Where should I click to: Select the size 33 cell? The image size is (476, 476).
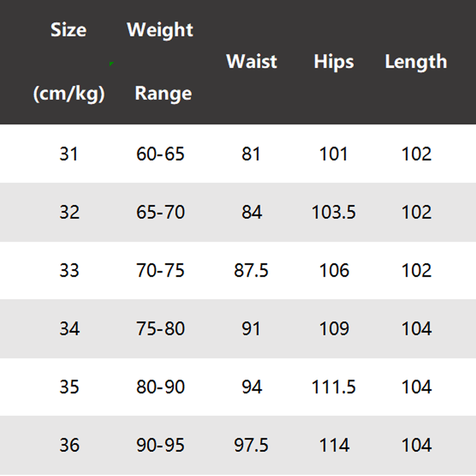tap(69, 271)
